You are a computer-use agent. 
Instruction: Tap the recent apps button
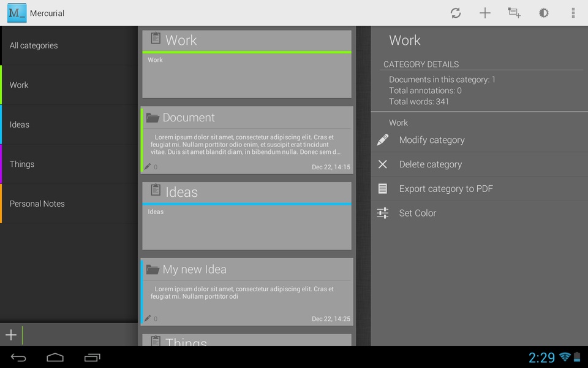(x=92, y=358)
